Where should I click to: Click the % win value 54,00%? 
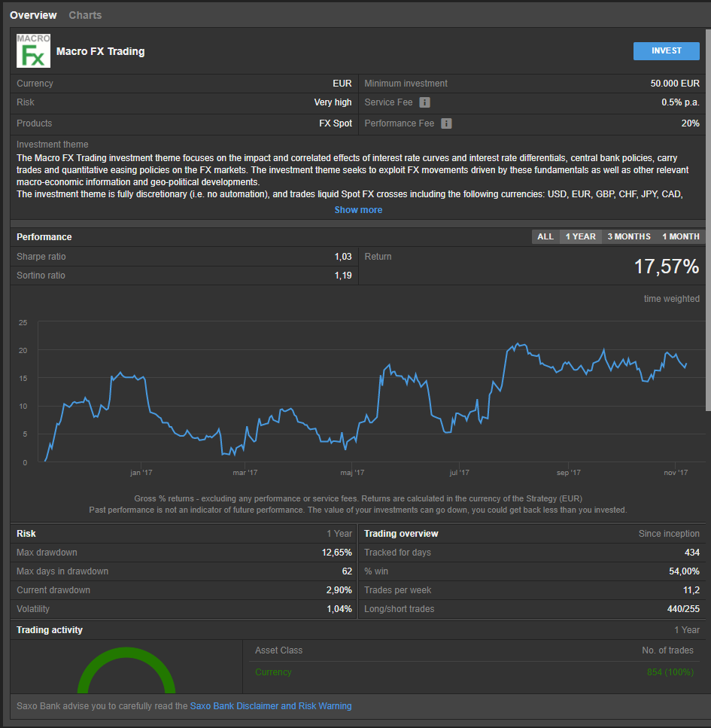click(684, 571)
